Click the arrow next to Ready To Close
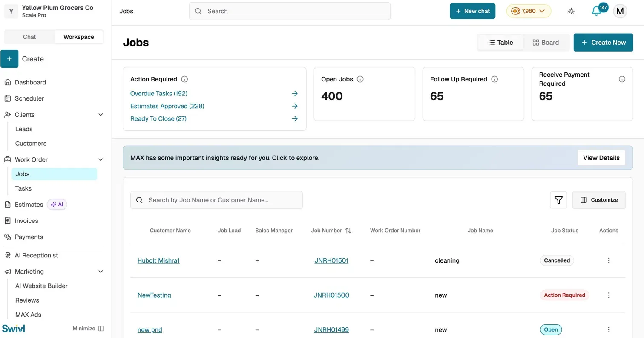This screenshot has height=338, width=644. pos(295,118)
